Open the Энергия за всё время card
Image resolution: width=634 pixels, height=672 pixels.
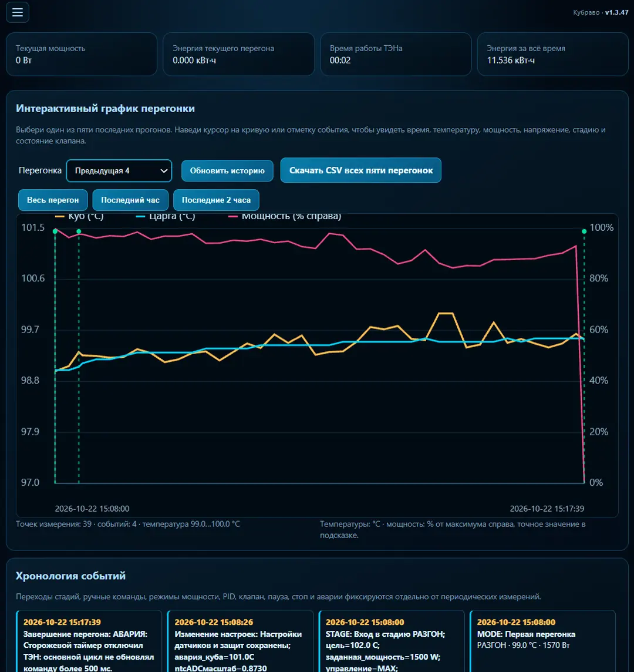pos(552,55)
